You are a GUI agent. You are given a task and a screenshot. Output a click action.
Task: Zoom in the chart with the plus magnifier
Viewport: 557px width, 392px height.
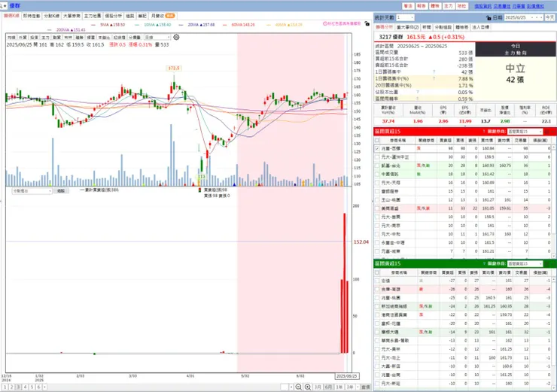pyautogui.click(x=308, y=387)
